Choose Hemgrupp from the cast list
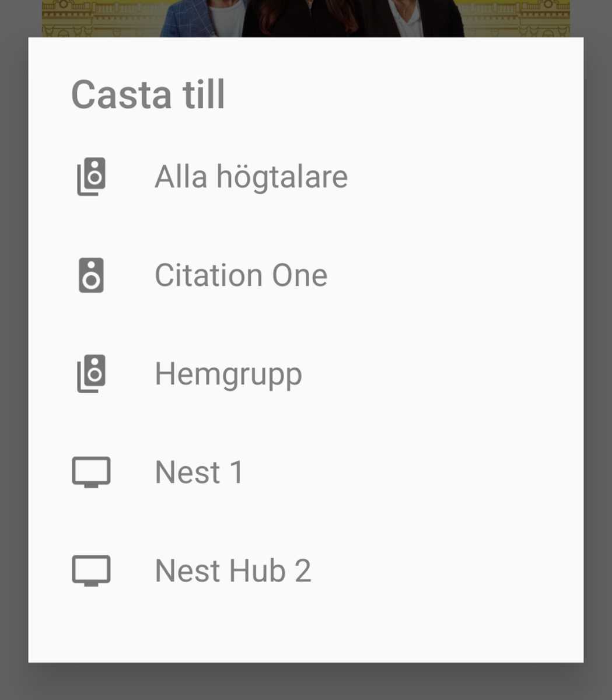 (x=228, y=373)
